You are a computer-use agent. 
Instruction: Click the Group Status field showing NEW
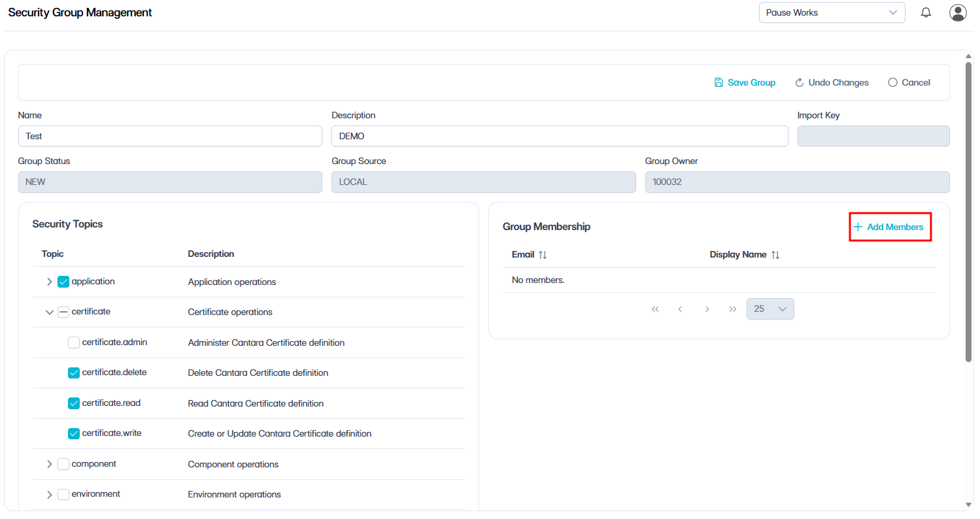click(x=170, y=182)
